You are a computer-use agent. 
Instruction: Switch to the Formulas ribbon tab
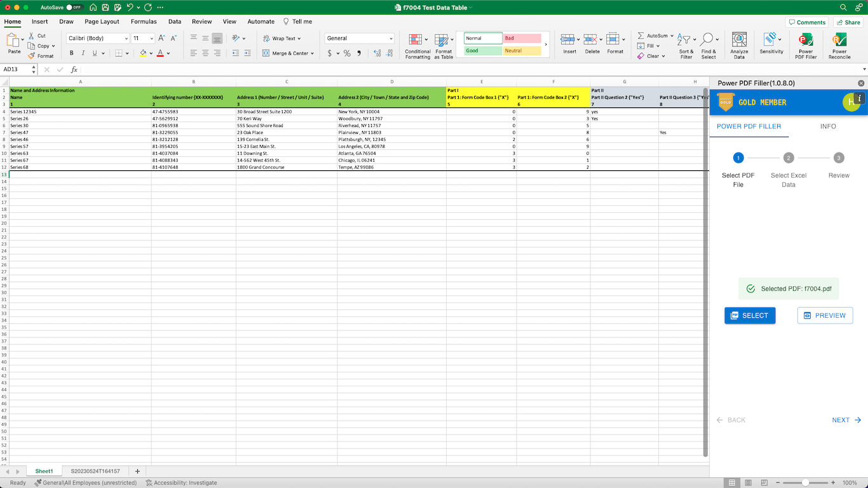(x=144, y=21)
